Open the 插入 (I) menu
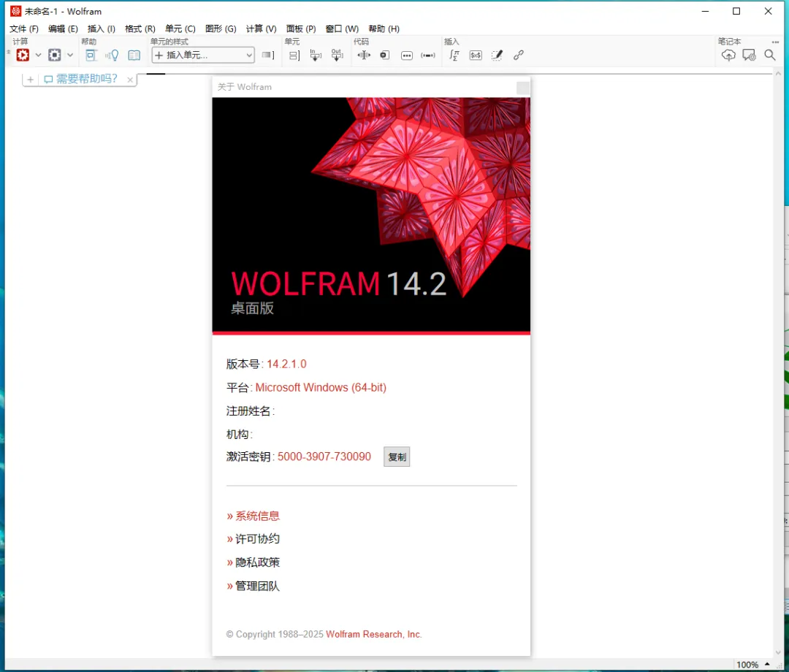This screenshot has width=789, height=672. (101, 28)
